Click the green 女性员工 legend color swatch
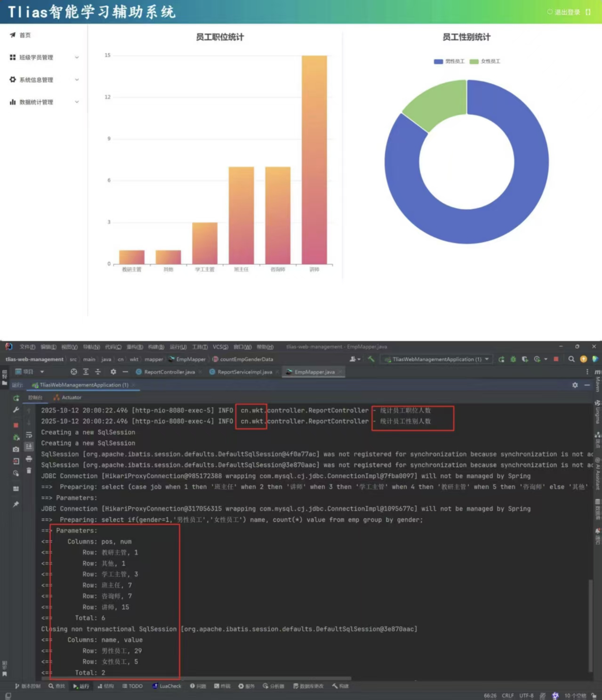 pos(474,62)
